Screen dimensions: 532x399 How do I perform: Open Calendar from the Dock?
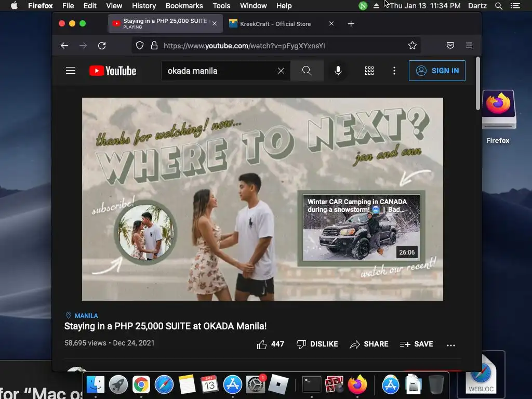209,385
